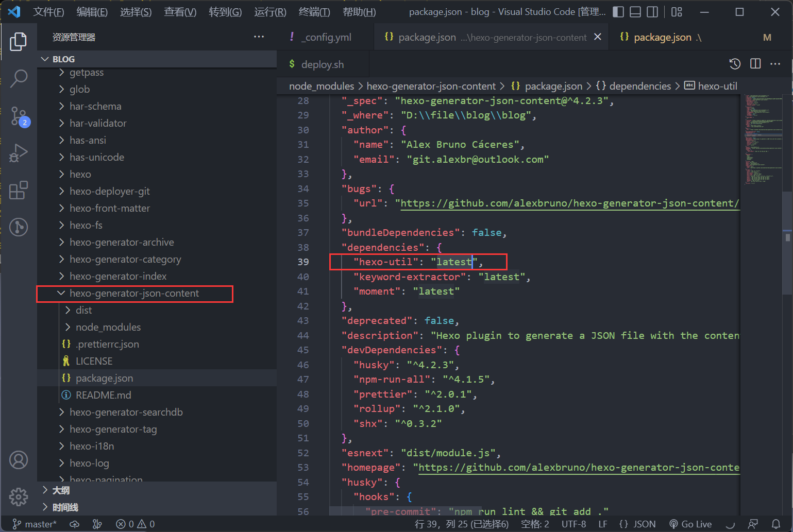Toggle the Primary Side Bar visibility
The height and width of the screenshot is (532, 793).
click(x=618, y=11)
